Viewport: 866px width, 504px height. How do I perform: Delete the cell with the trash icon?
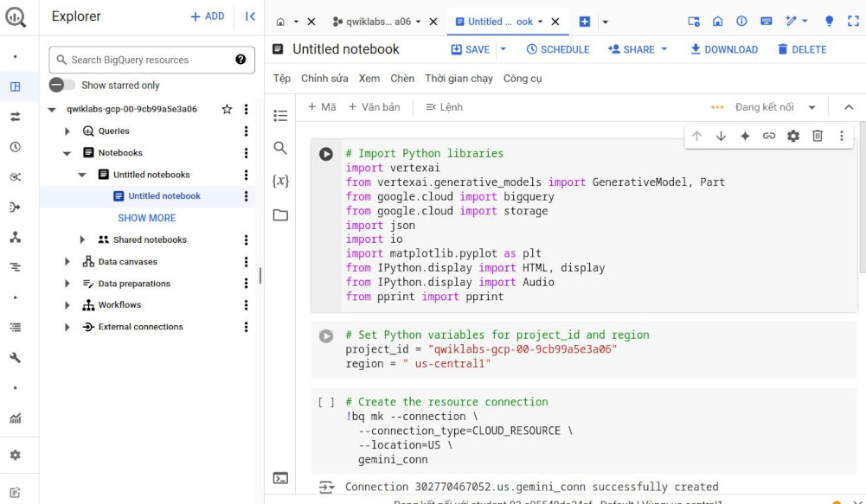tap(818, 136)
